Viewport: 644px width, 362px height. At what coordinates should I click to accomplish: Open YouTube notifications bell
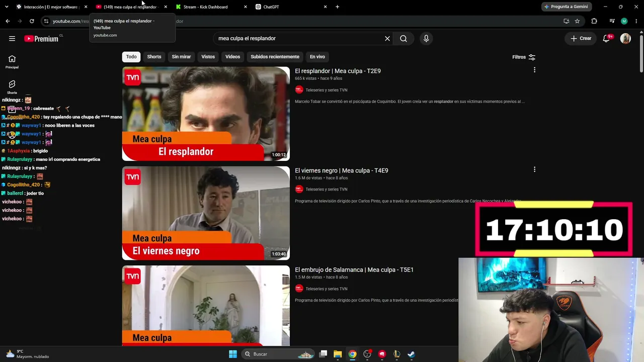pos(607,39)
